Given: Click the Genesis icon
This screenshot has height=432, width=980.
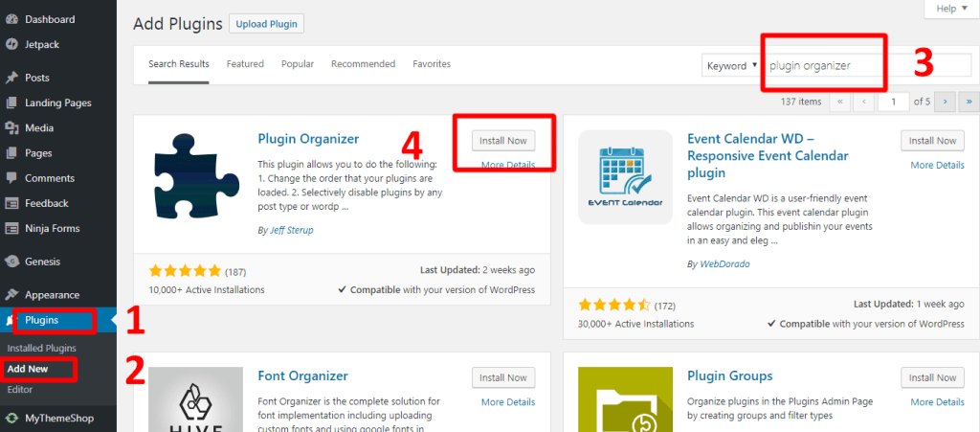Looking at the screenshot, I should tap(11, 261).
